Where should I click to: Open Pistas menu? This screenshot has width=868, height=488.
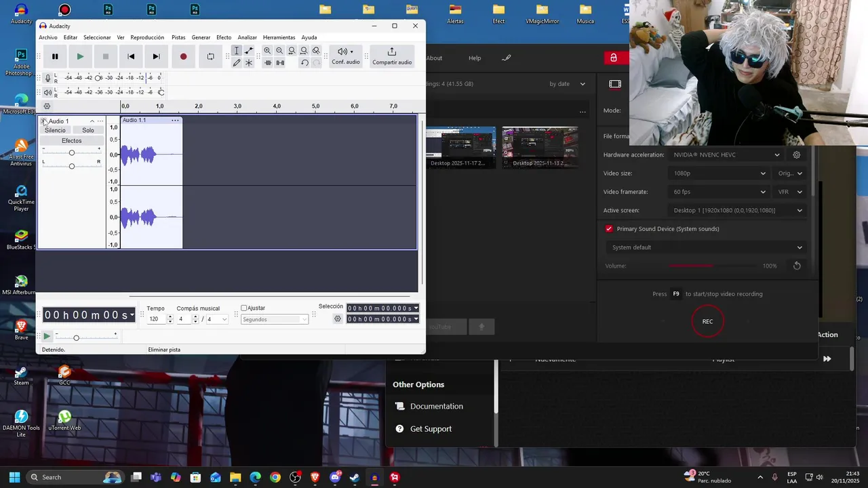click(x=178, y=37)
